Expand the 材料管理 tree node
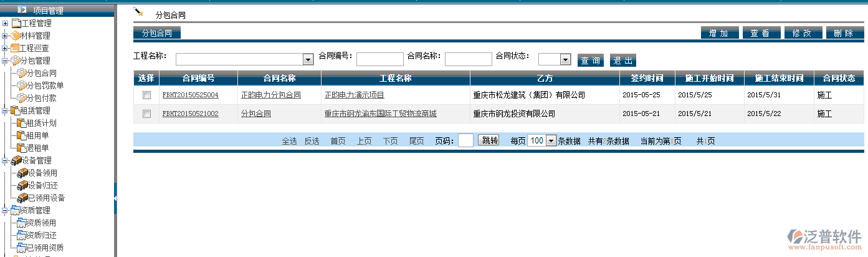This screenshot has height=257, width=868. 6,36
